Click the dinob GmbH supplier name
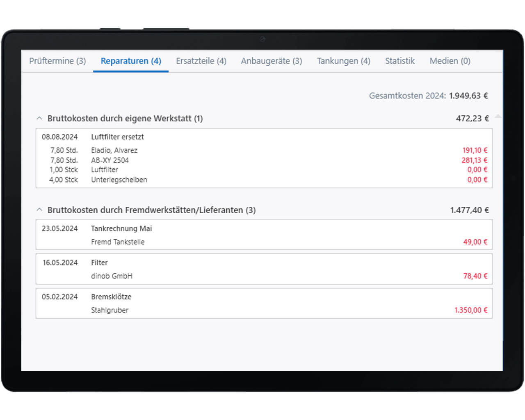The height and width of the screenshot is (420, 525). pos(112,276)
